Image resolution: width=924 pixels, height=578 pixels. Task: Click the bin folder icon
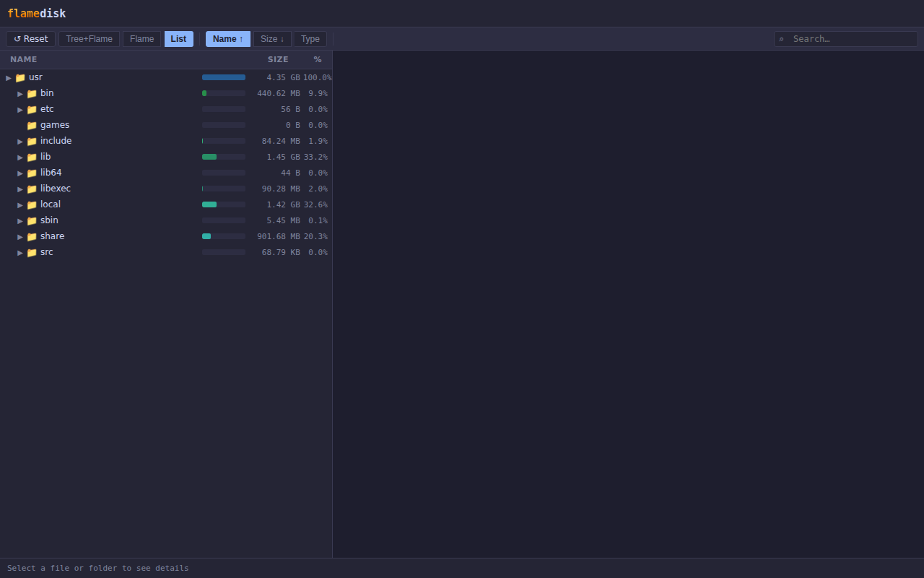pos(32,94)
